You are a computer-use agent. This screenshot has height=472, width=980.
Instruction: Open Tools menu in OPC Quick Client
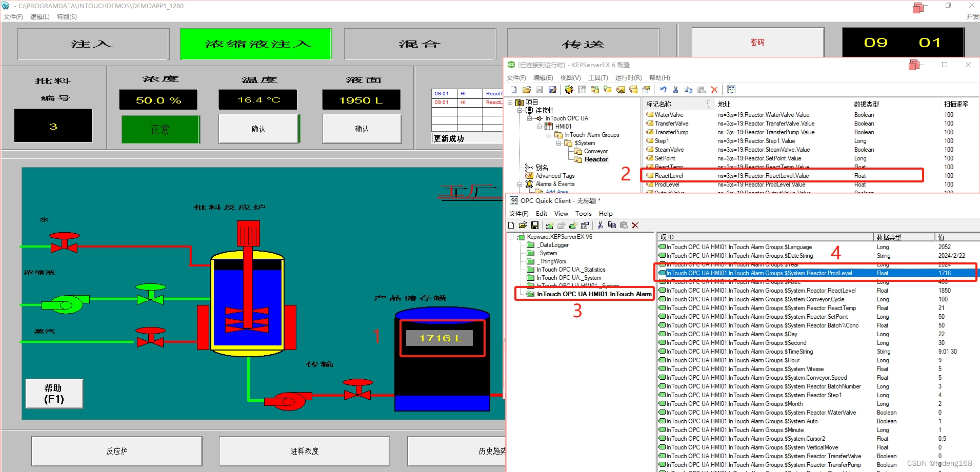583,214
